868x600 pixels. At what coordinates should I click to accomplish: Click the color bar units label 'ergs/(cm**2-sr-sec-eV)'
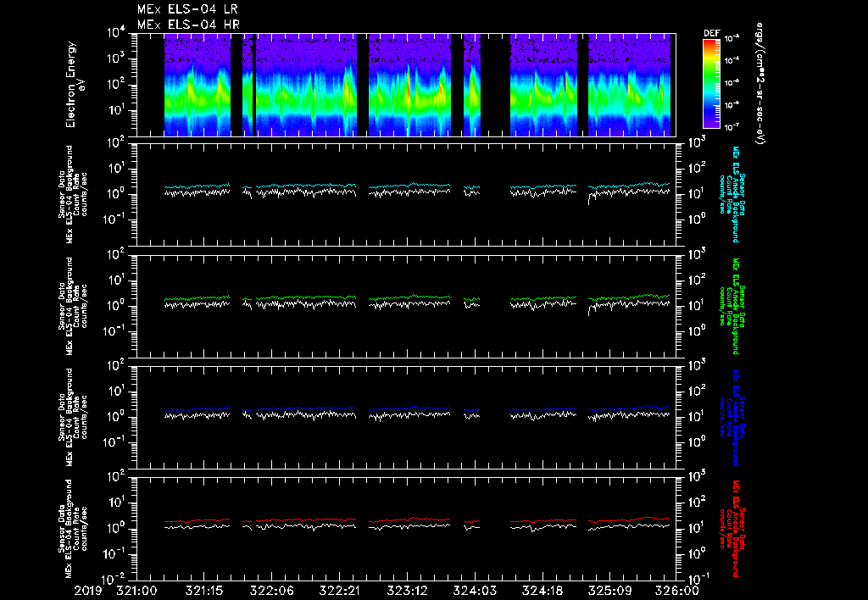(761, 85)
